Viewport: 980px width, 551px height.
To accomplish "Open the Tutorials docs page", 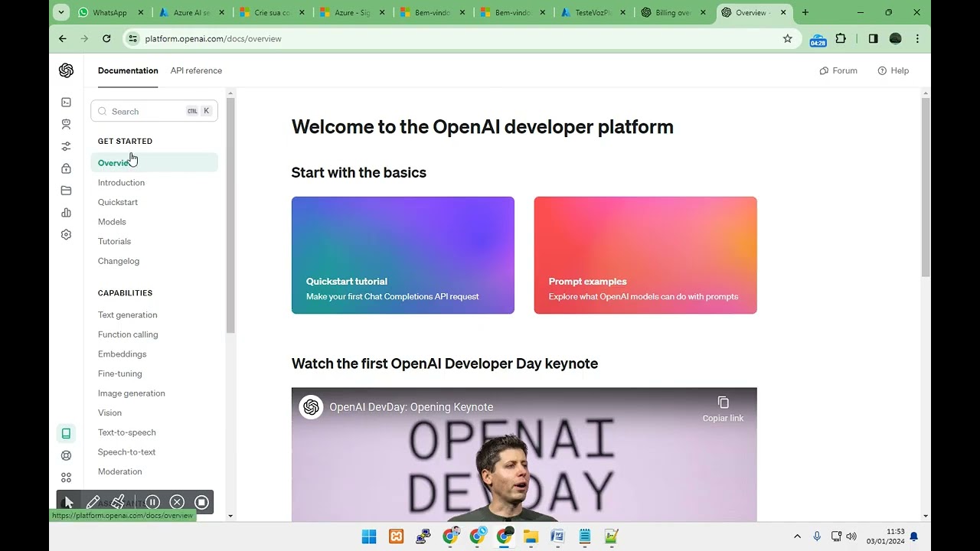I will click(x=114, y=241).
